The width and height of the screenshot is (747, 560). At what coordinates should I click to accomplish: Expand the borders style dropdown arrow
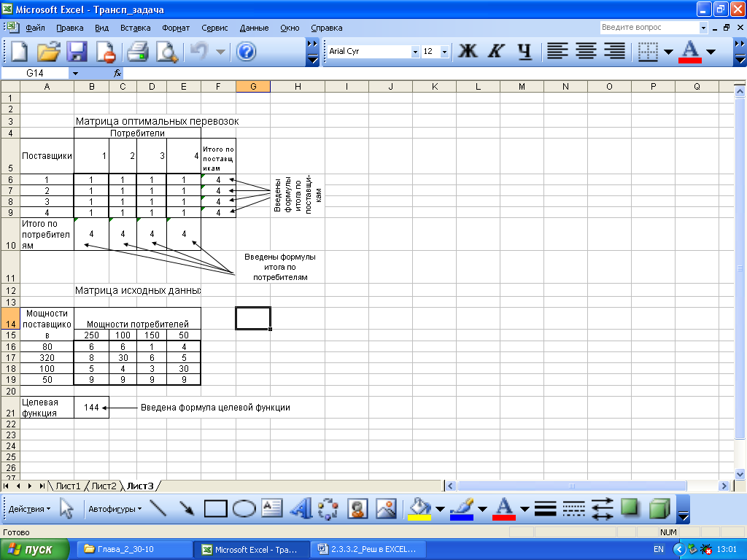[668, 52]
